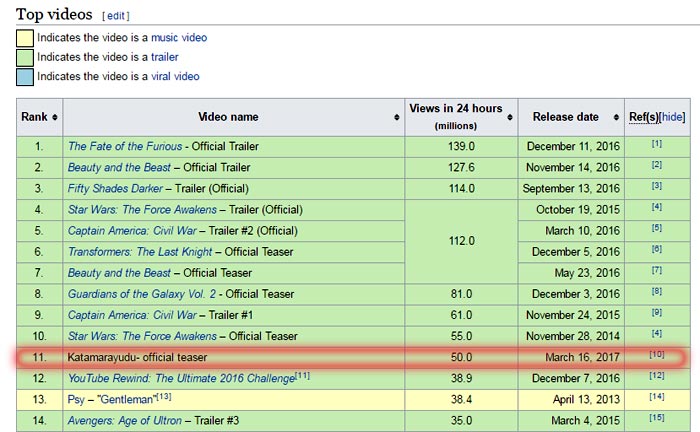Select the 139.0 views cell

pyautogui.click(x=461, y=146)
